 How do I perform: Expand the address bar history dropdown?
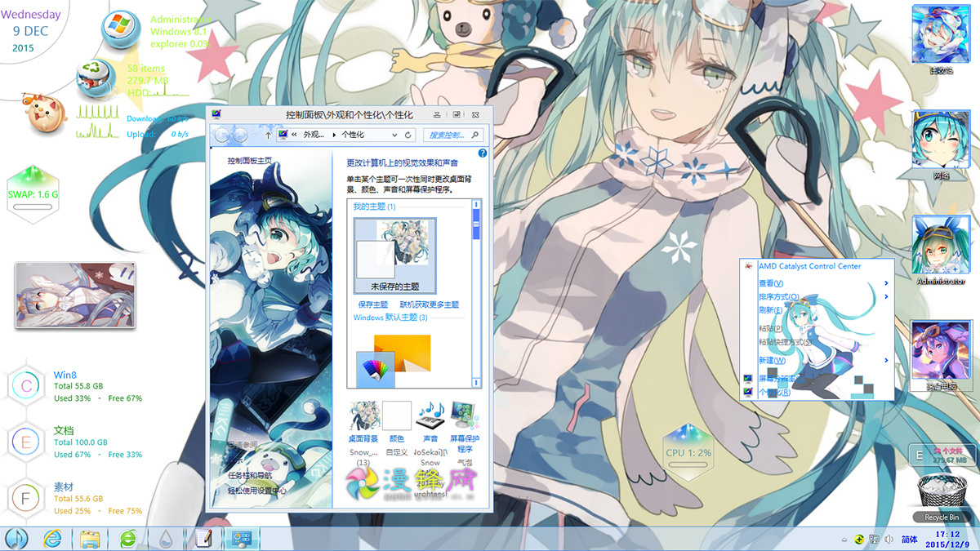coord(394,135)
